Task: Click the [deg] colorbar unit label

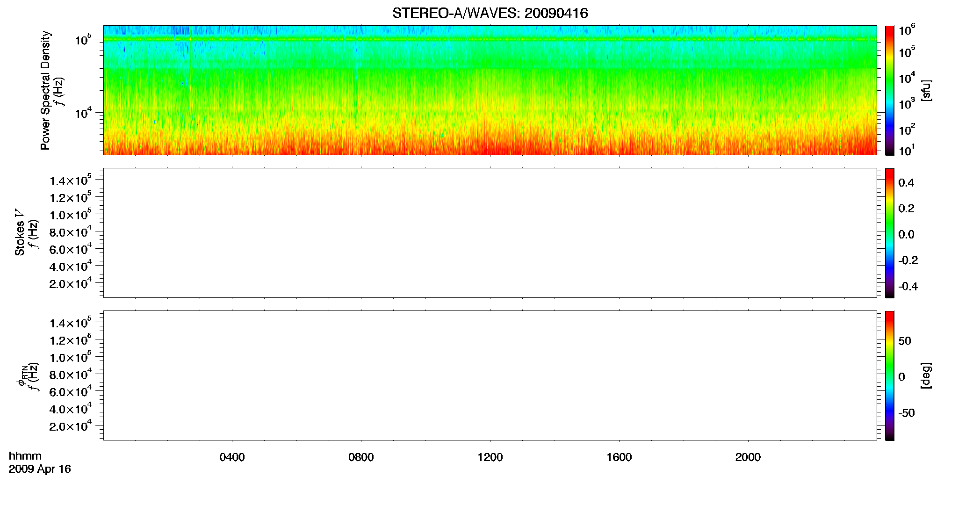Action: point(926,375)
